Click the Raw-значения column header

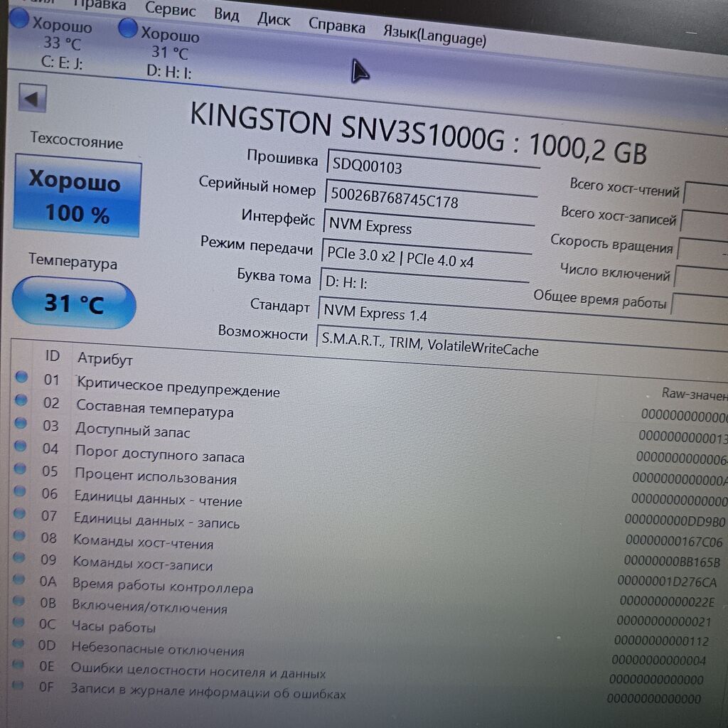695,395
